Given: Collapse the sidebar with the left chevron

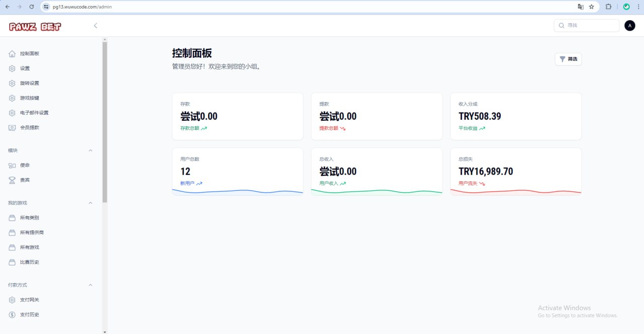Looking at the screenshot, I should click(96, 26).
